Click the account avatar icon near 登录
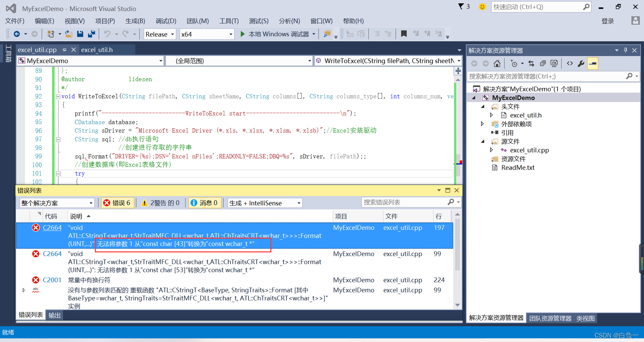 [635, 21]
